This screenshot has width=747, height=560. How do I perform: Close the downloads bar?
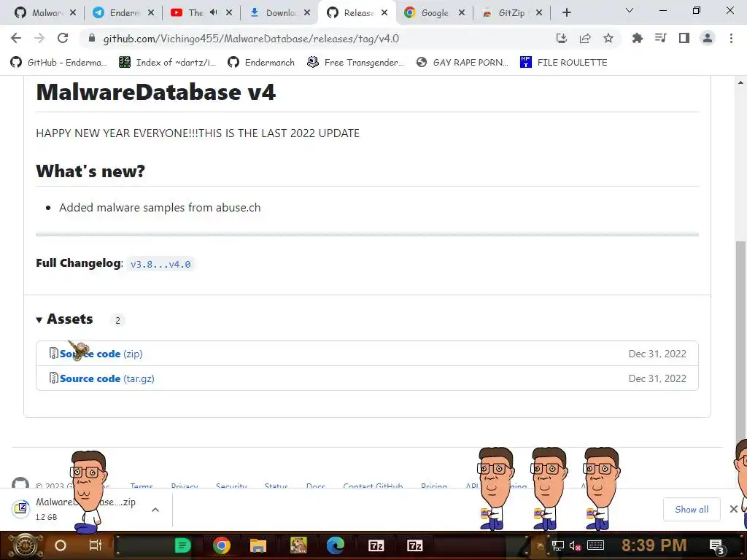734,509
